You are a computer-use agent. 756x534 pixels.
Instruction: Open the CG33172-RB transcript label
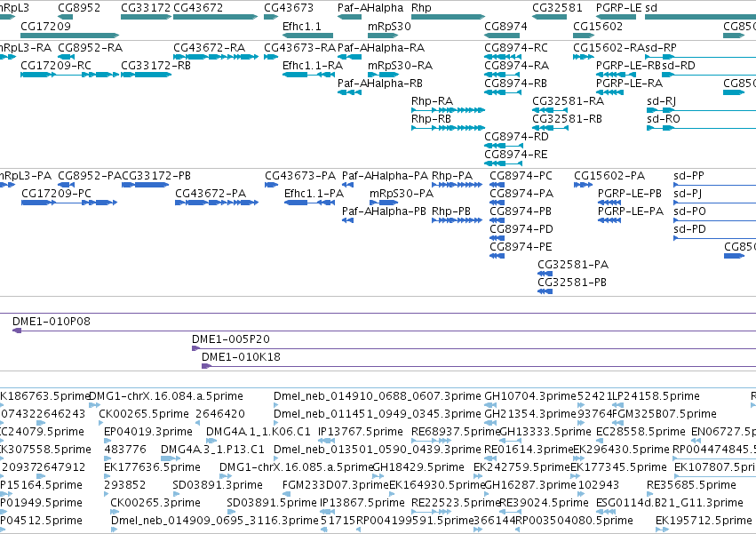[x=155, y=65]
